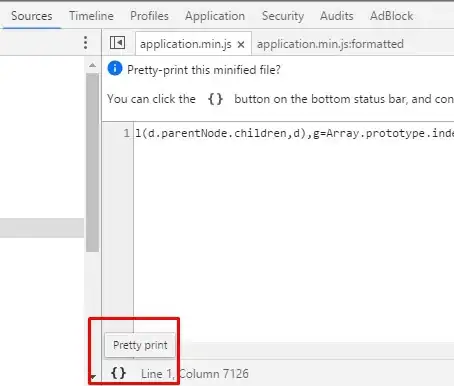Switch to the application.min.js:formatted tab
The height and width of the screenshot is (386, 454).
click(x=330, y=44)
